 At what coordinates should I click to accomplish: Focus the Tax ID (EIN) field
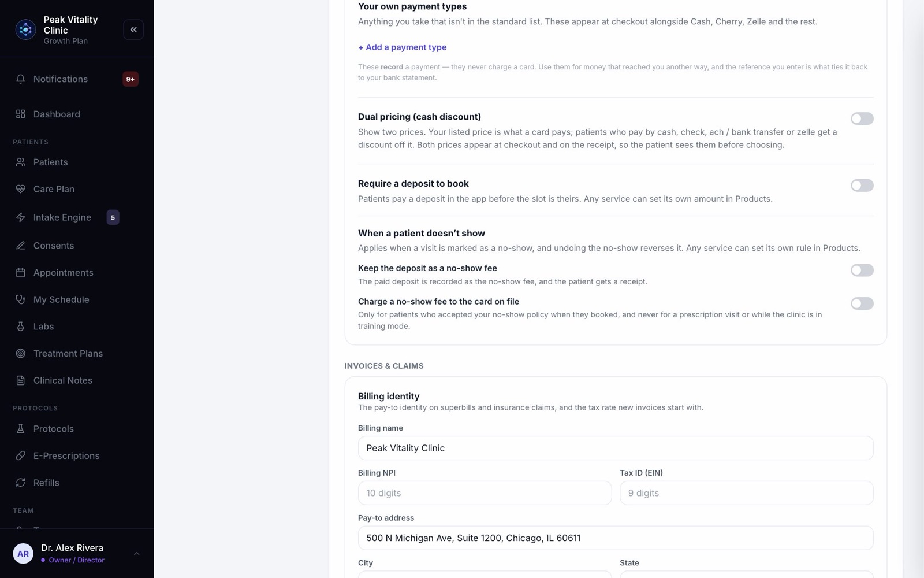[x=746, y=493]
